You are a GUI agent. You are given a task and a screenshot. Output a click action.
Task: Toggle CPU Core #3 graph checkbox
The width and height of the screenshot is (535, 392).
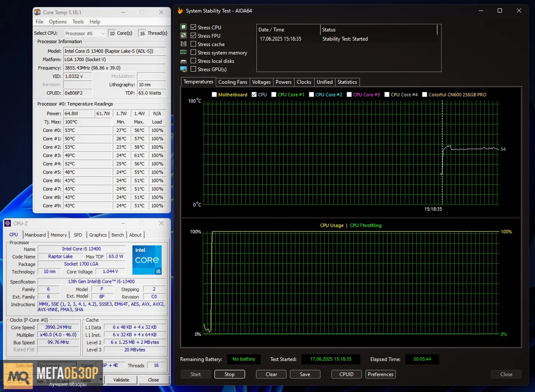349,94
